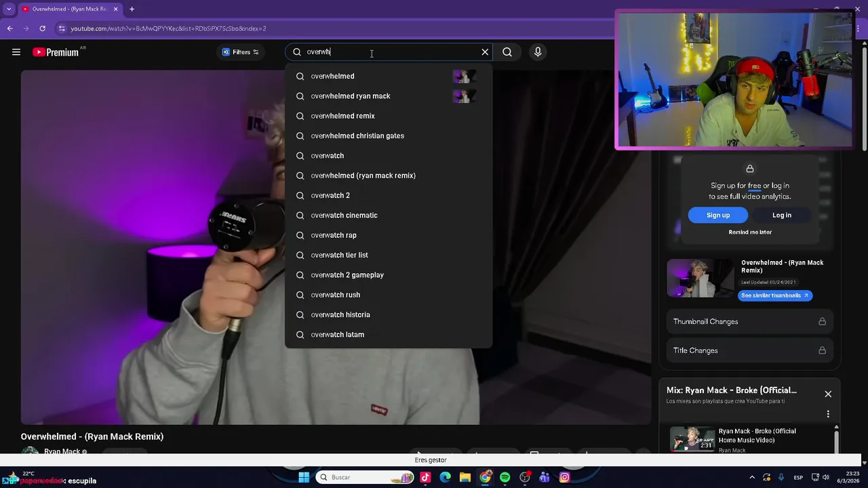Click the main video player area
Image resolution: width=868 pixels, height=488 pixels.
pos(336,247)
